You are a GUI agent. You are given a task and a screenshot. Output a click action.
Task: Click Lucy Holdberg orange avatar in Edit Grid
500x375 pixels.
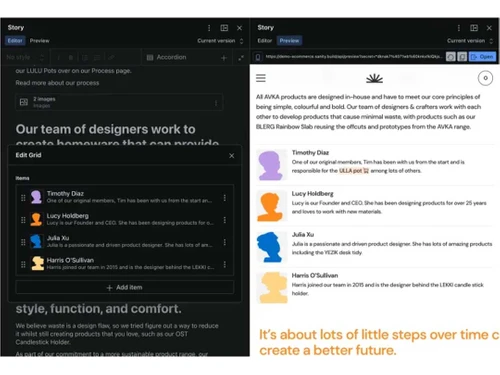[36, 219]
